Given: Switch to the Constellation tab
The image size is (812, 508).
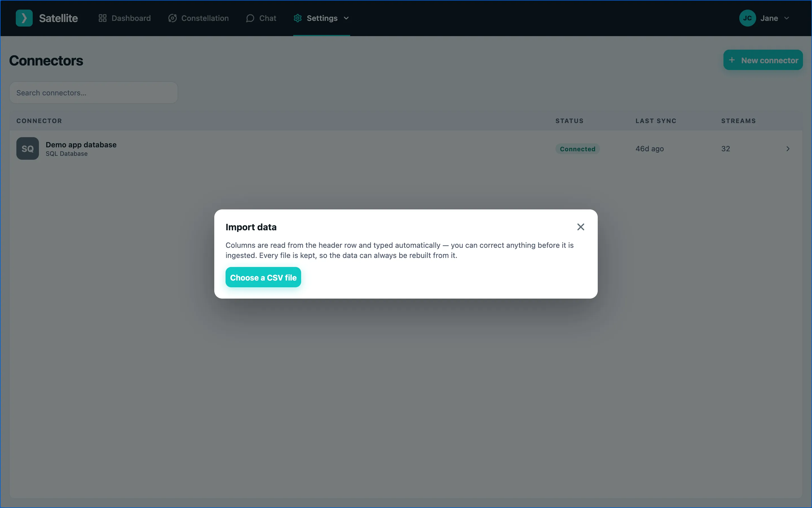Looking at the screenshot, I should 198,18.
